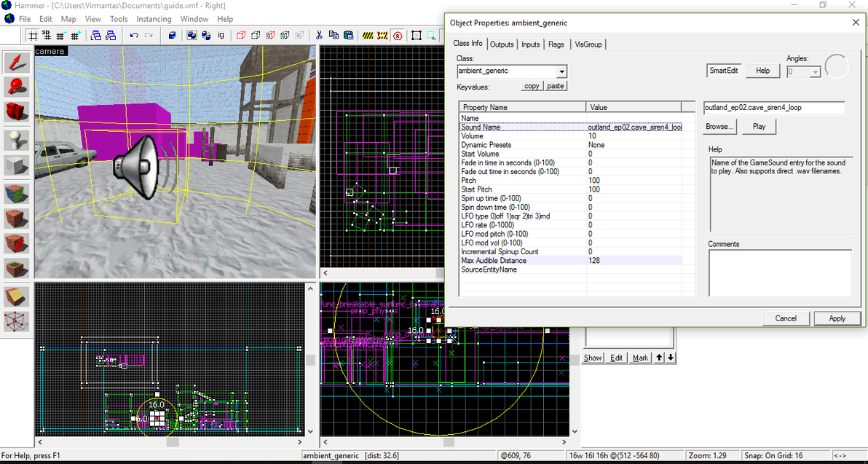Viewport: 868px width, 464px height.
Task: Open the Texture Application tool
Action: tap(17, 194)
